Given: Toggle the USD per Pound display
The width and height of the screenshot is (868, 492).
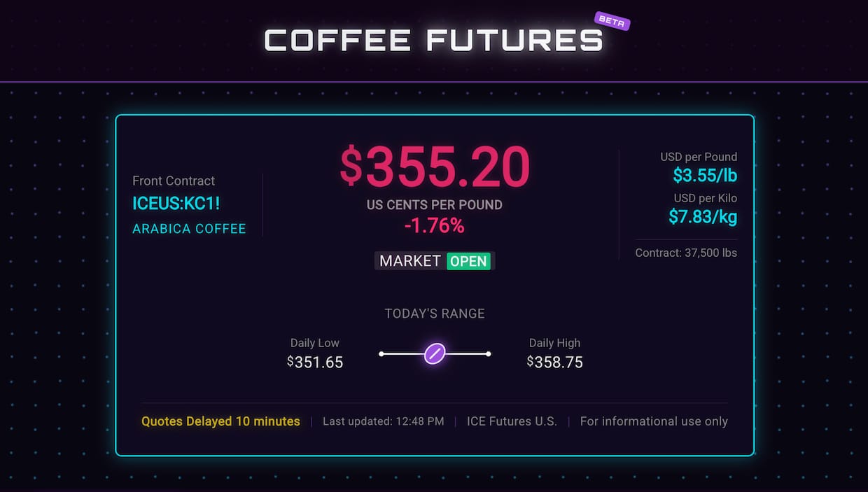Looking at the screenshot, I should pyautogui.click(x=699, y=166).
